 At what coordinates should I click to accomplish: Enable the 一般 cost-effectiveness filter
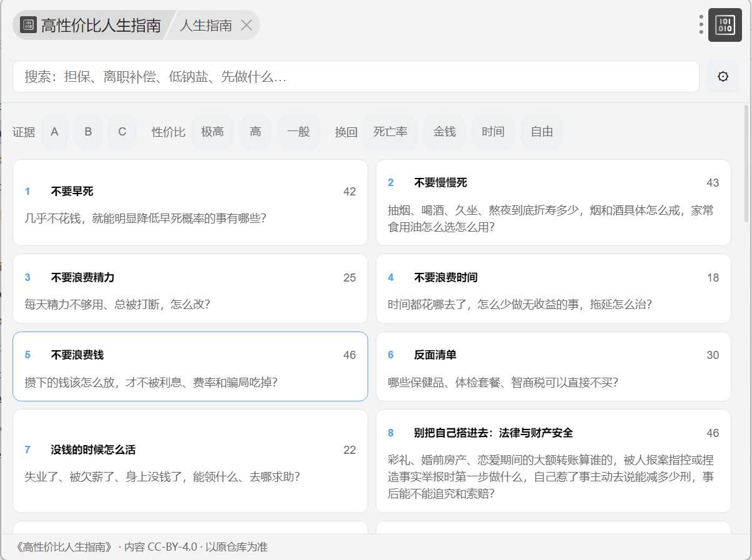[x=298, y=132]
